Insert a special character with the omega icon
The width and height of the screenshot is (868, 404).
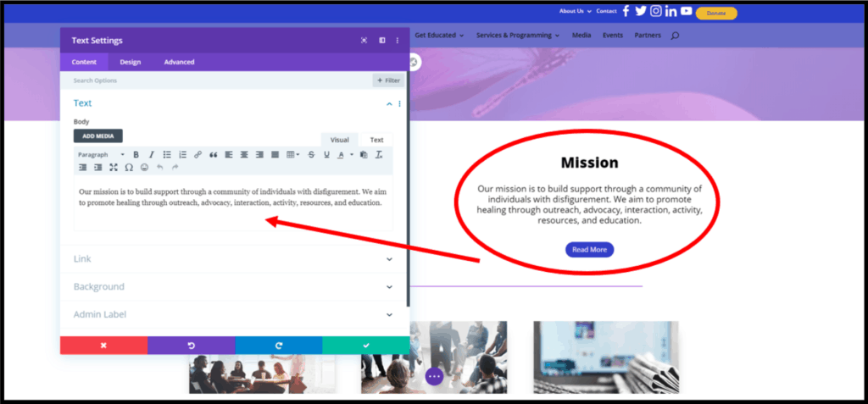[129, 168]
